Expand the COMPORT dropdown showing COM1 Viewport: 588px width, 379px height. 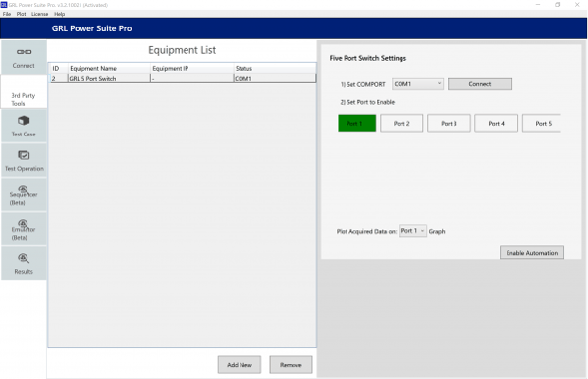[x=417, y=84]
